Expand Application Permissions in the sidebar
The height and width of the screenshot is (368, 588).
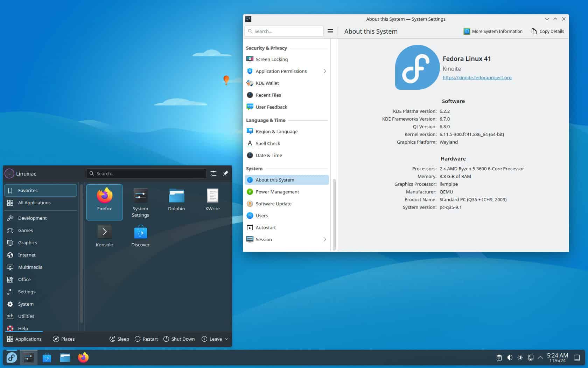tap(325, 71)
